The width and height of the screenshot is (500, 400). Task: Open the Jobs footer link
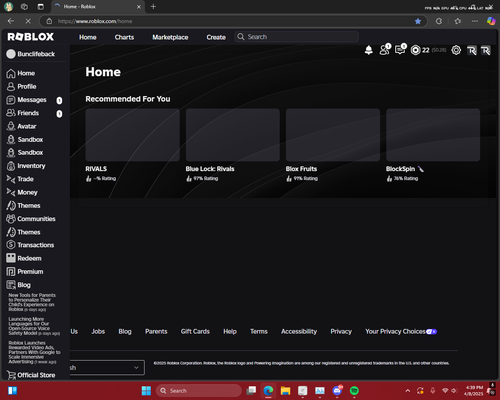[98, 332]
